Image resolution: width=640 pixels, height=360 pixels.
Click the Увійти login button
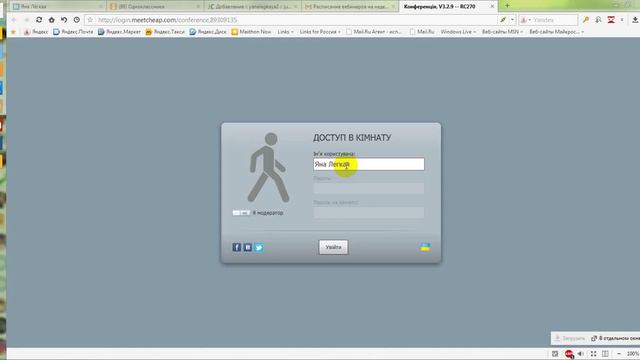(x=333, y=247)
